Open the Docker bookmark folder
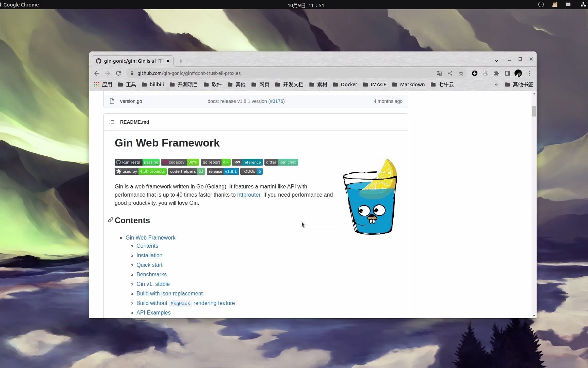This screenshot has height=368, width=588. click(345, 85)
